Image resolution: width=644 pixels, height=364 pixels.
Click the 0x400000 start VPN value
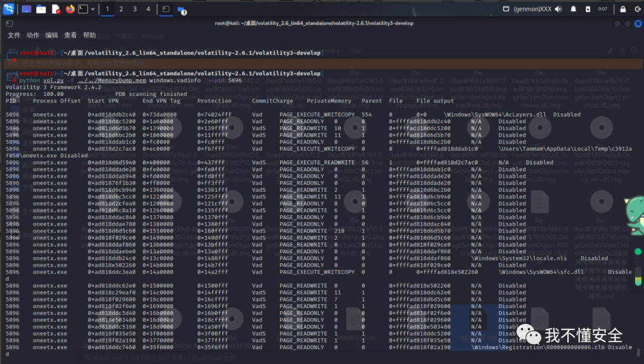pos(157,163)
